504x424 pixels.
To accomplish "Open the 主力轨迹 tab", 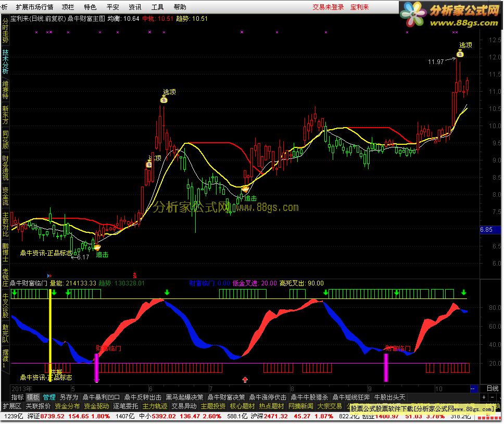I will [x=155, y=406].
